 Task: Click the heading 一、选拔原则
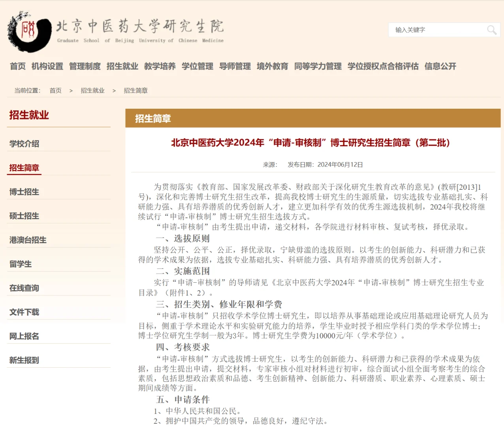tap(182, 238)
